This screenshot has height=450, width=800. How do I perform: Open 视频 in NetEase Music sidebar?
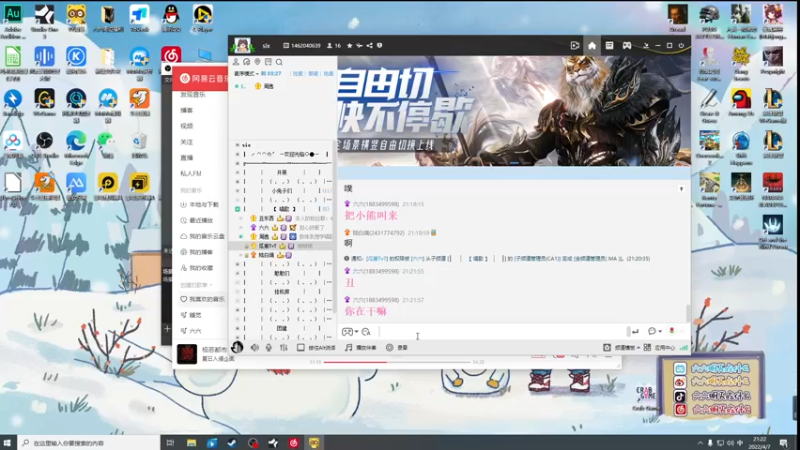click(187, 126)
